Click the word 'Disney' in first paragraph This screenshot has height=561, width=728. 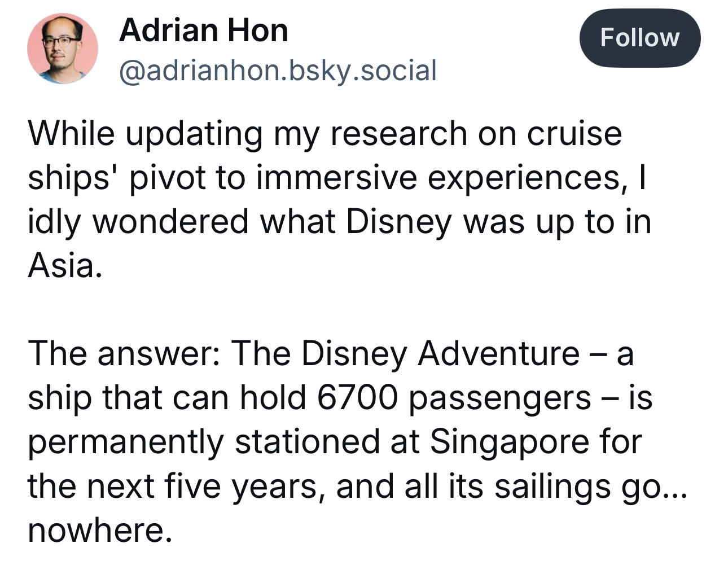(x=398, y=222)
